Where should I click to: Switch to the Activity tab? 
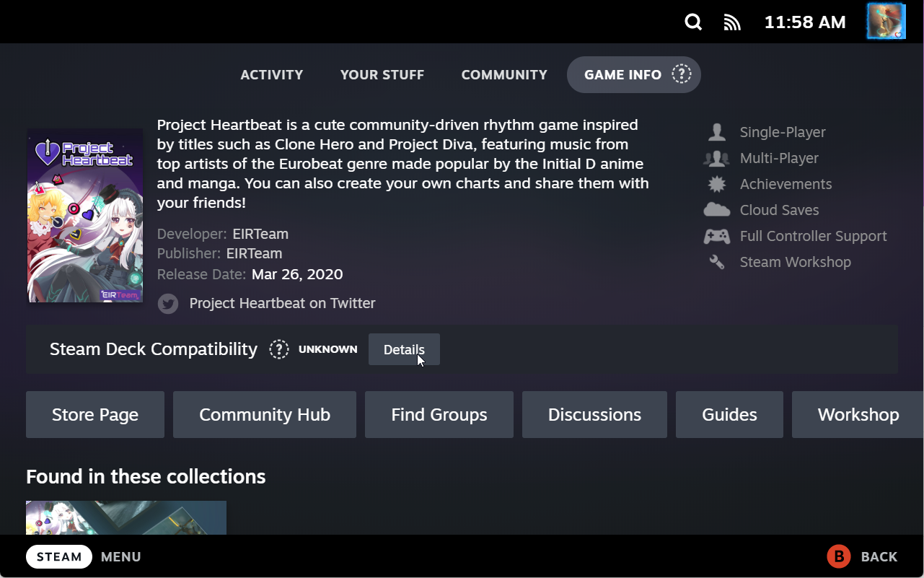tap(272, 75)
